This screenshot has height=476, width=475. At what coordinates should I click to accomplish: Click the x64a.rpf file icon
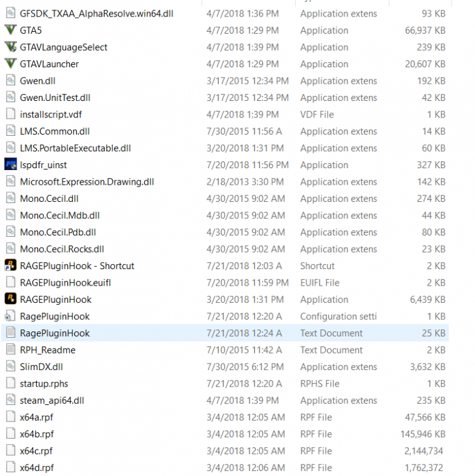tap(11, 417)
